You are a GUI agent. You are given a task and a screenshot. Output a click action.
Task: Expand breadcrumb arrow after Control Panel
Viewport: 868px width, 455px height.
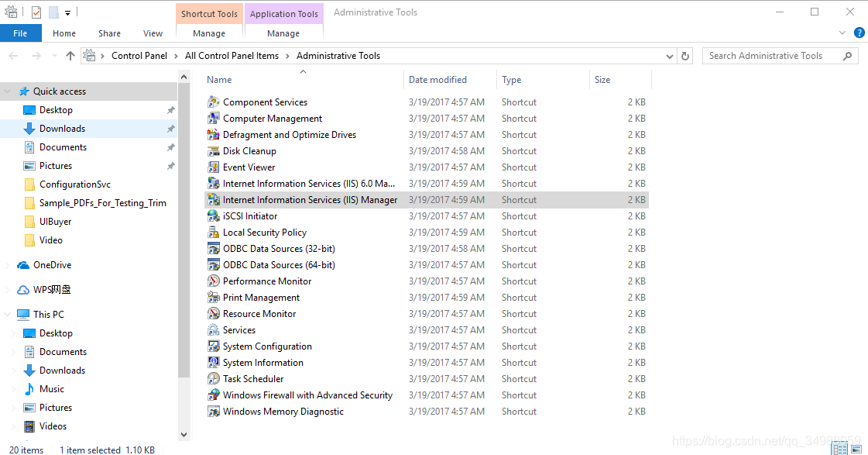tap(176, 56)
